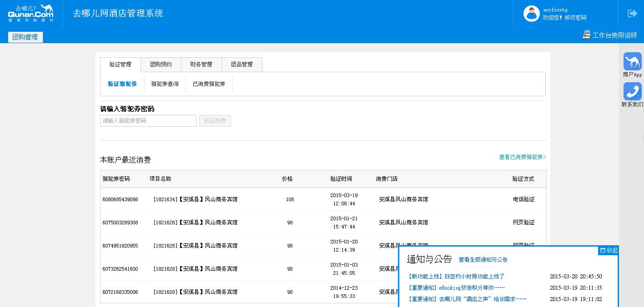644x307 pixels.
Task: Click the 验证消费 button
Action: tap(215, 121)
